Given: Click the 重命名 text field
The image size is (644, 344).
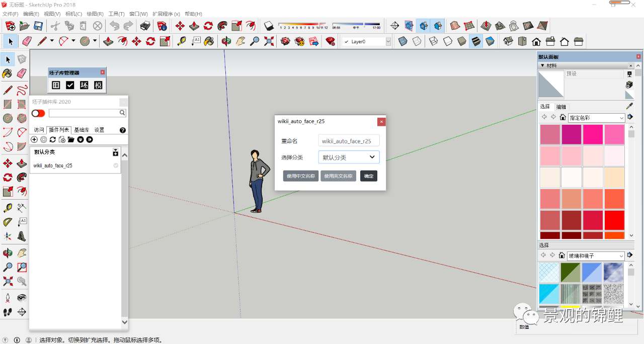Looking at the screenshot, I should tap(349, 141).
